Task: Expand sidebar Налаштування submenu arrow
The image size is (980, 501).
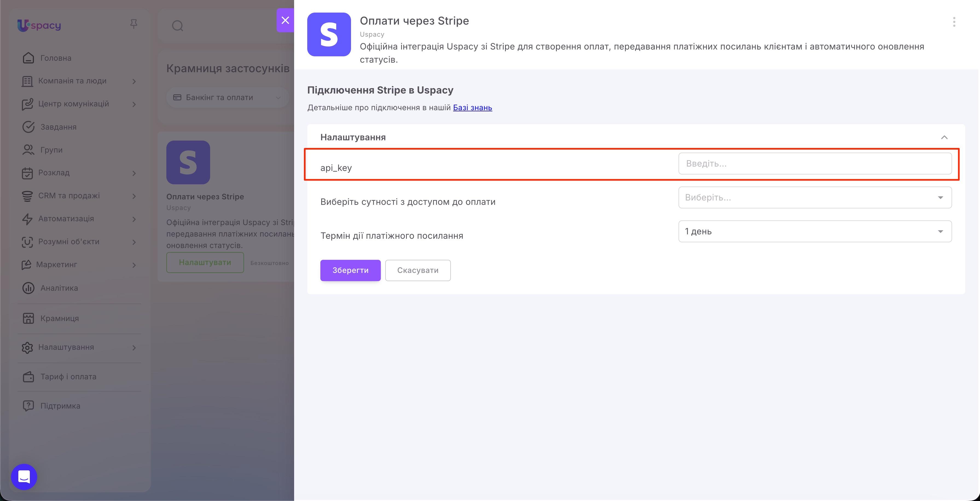Action: [134, 348]
